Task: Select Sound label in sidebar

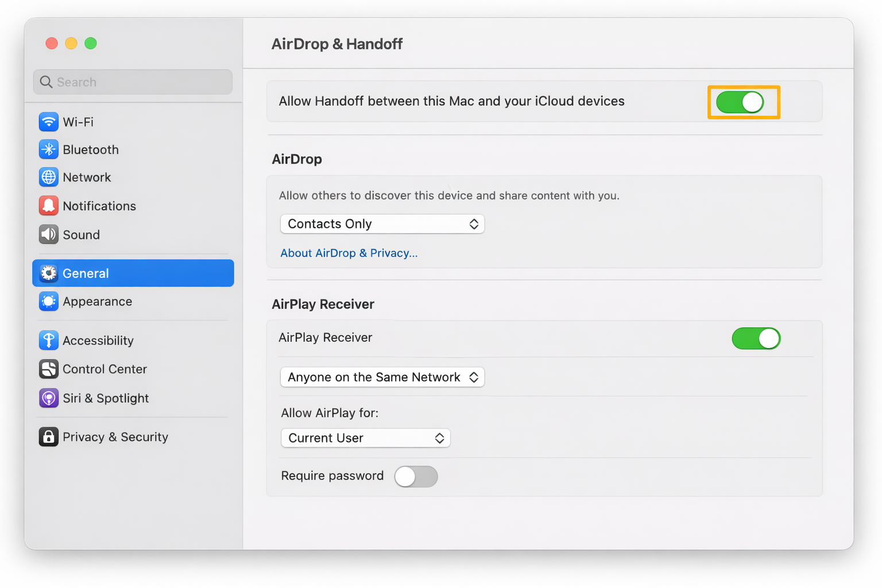Action: pyautogui.click(x=82, y=234)
